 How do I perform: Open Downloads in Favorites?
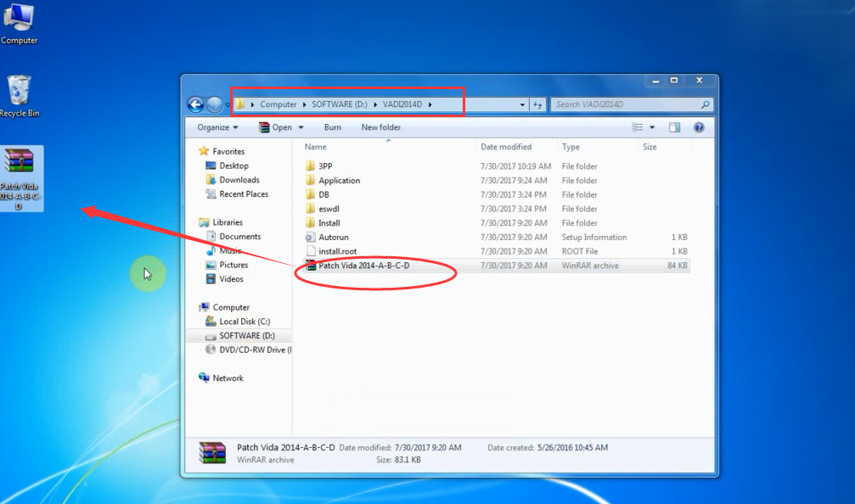(x=239, y=180)
